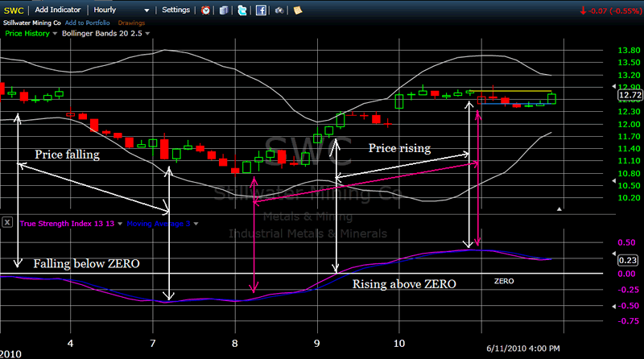Select the Stillwater Mining Co name
Screen dimensions: 644x359
(x=32, y=23)
